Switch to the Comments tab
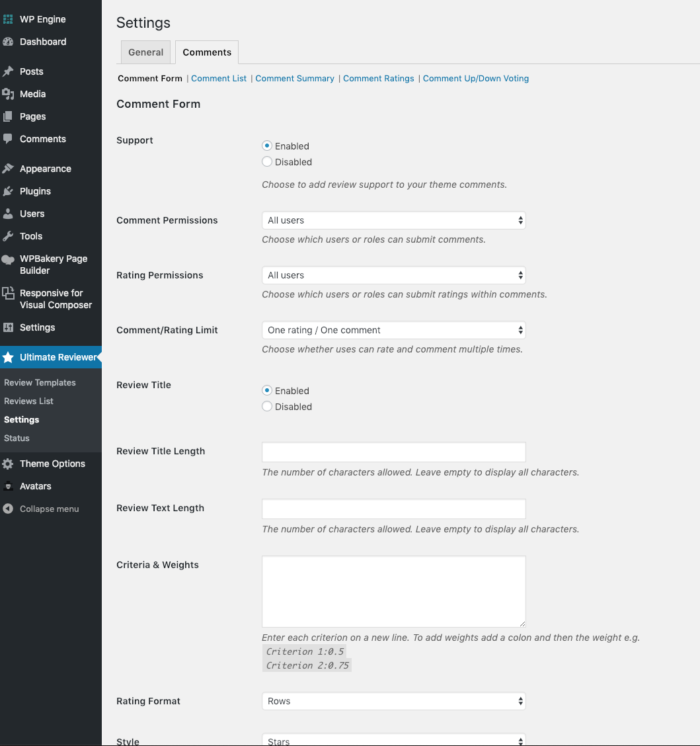 (206, 52)
